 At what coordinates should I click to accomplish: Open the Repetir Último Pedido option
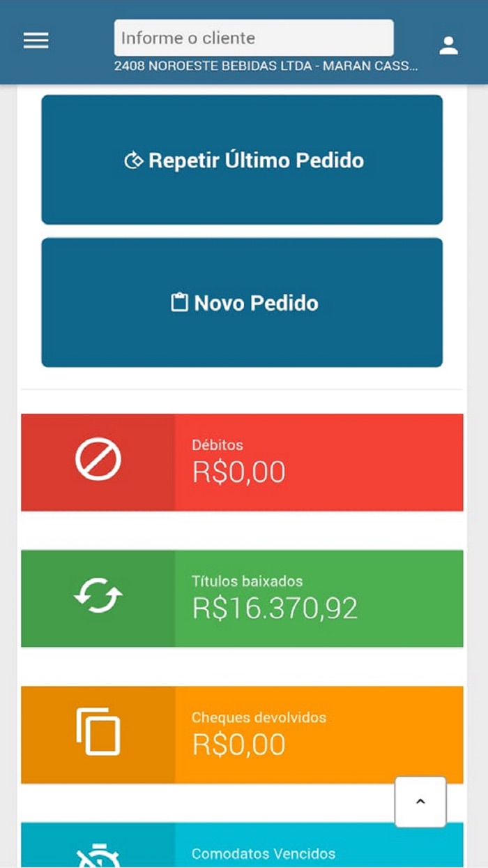243,160
